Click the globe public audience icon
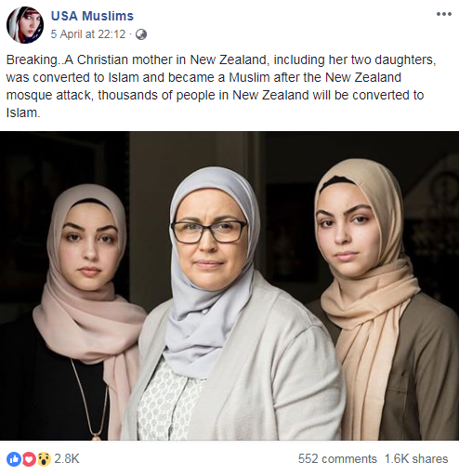This screenshot has width=459, height=476. click(x=141, y=34)
